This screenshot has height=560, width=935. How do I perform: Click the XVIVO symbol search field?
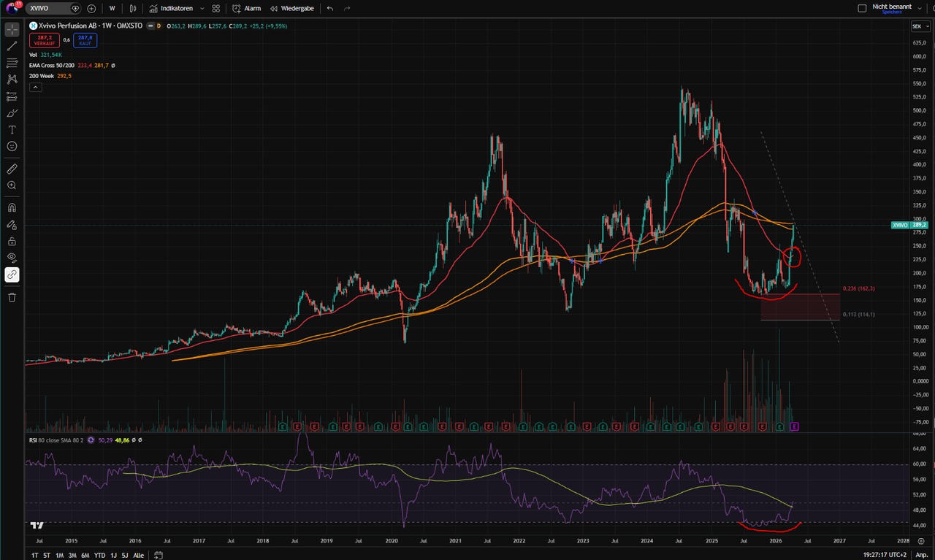50,9
